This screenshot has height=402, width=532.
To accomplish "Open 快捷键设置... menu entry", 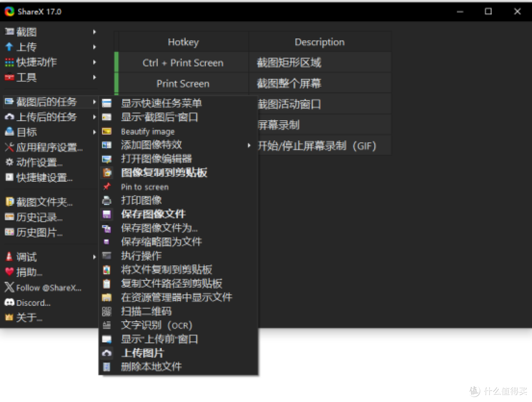I will (50, 177).
